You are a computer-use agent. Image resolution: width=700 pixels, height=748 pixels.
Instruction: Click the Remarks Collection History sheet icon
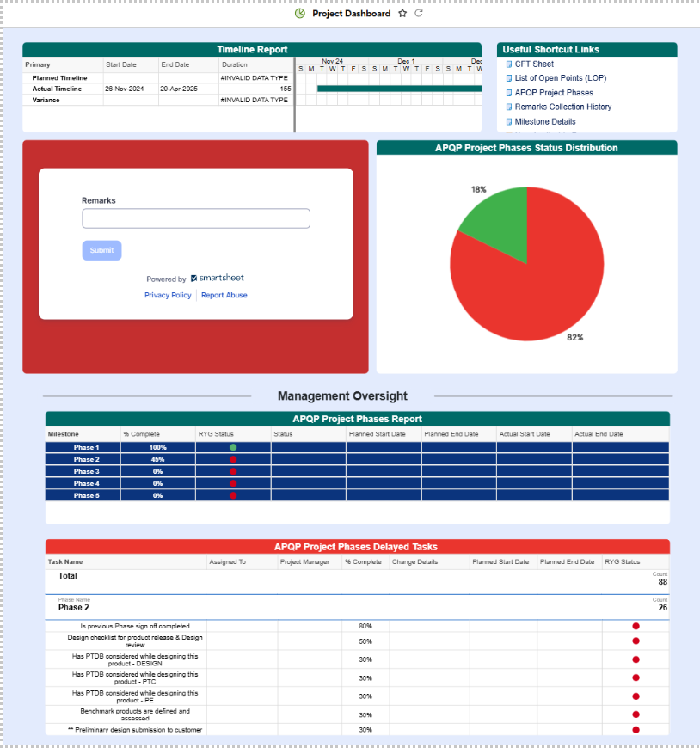click(x=508, y=107)
